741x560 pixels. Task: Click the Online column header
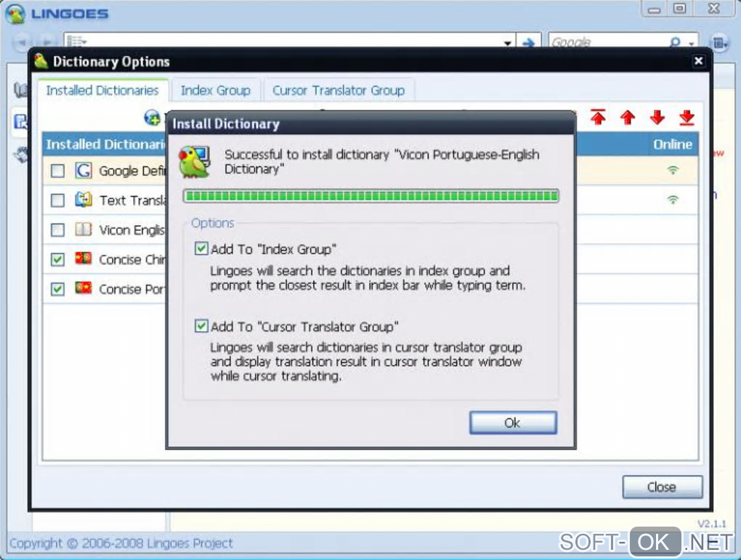coord(673,144)
